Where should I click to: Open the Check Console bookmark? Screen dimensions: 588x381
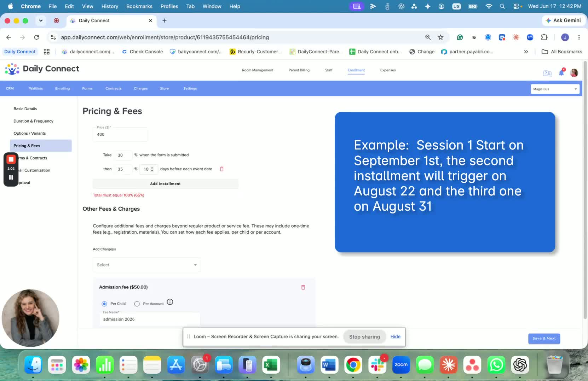(142, 52)
